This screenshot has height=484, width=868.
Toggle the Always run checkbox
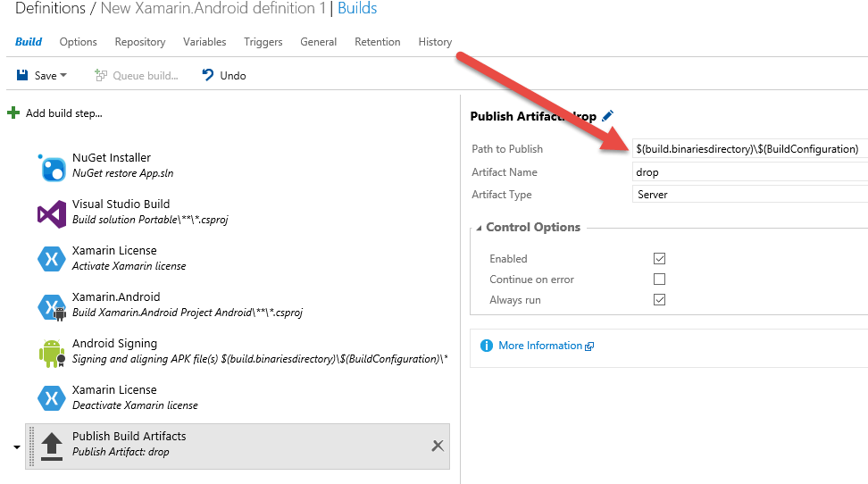[x=659, y=299]
